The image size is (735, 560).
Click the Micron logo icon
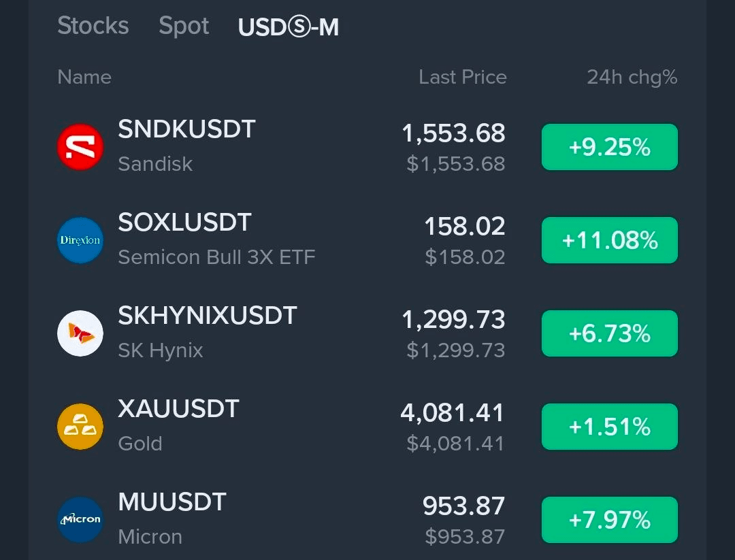click(x=80, y=520)
